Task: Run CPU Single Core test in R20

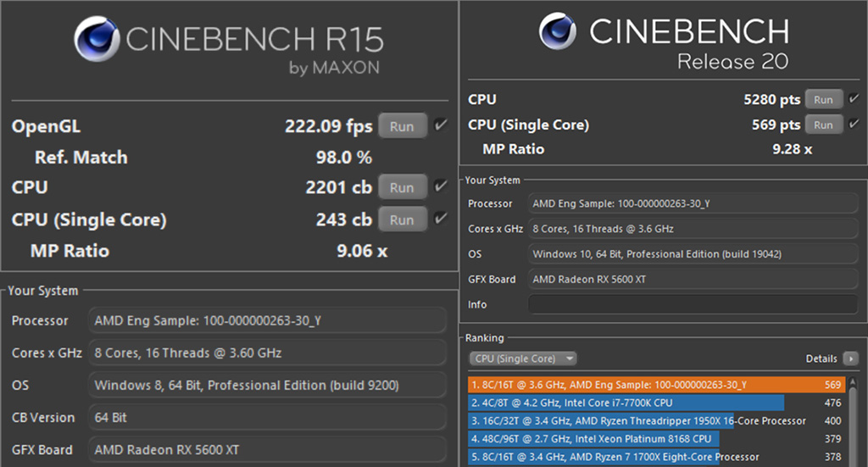Action: pyautogui.click(x=824, y=125)
